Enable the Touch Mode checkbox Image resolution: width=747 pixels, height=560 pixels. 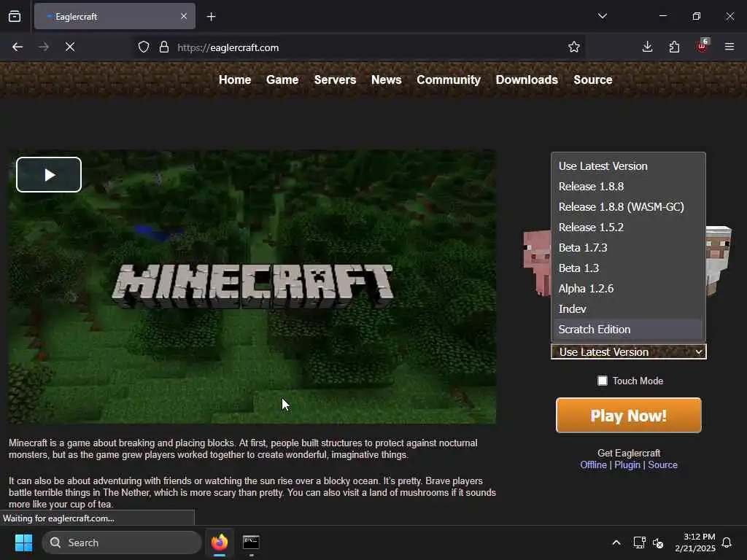pyautogui.click(x=603, y=381)
